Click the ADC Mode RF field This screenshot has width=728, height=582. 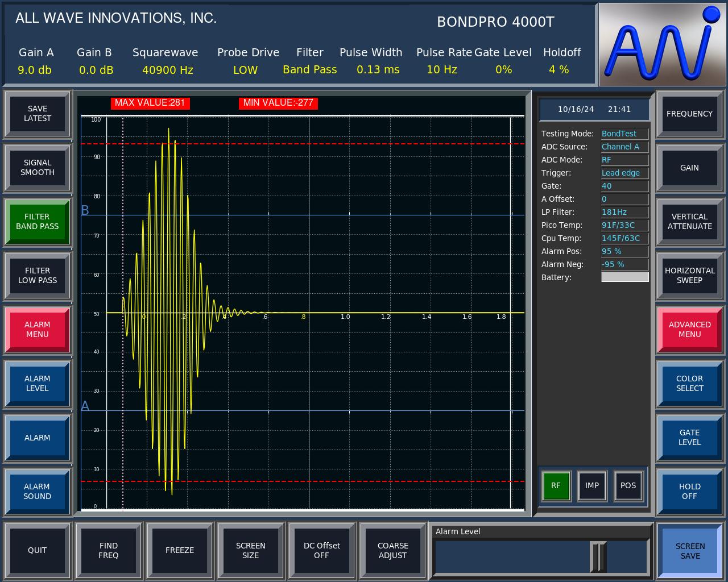(x=624, y=160)
